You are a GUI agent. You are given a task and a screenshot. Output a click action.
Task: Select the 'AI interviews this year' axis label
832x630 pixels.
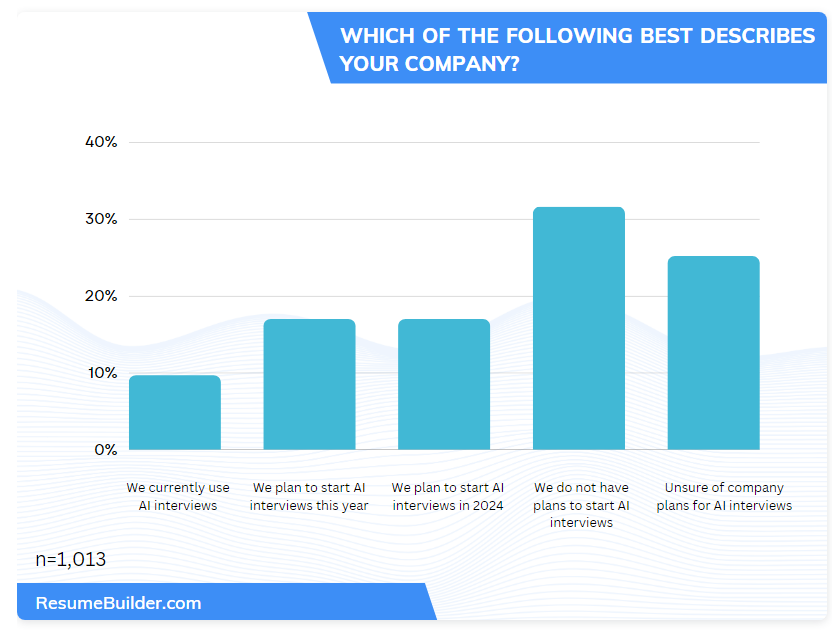pyautogui.click(x=309, y=497)
